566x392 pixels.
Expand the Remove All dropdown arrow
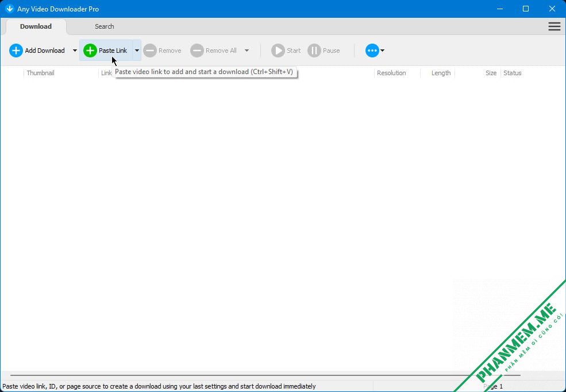247,51
